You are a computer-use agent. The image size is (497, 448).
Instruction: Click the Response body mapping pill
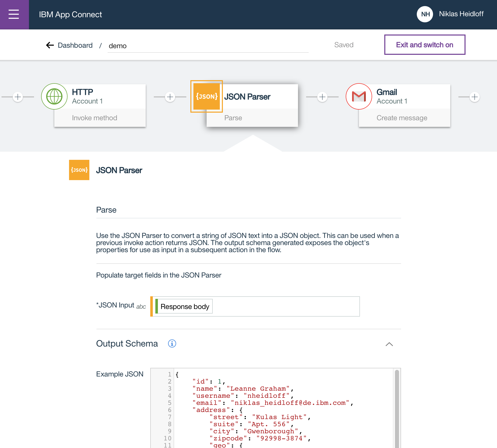[x=184, y=306]
